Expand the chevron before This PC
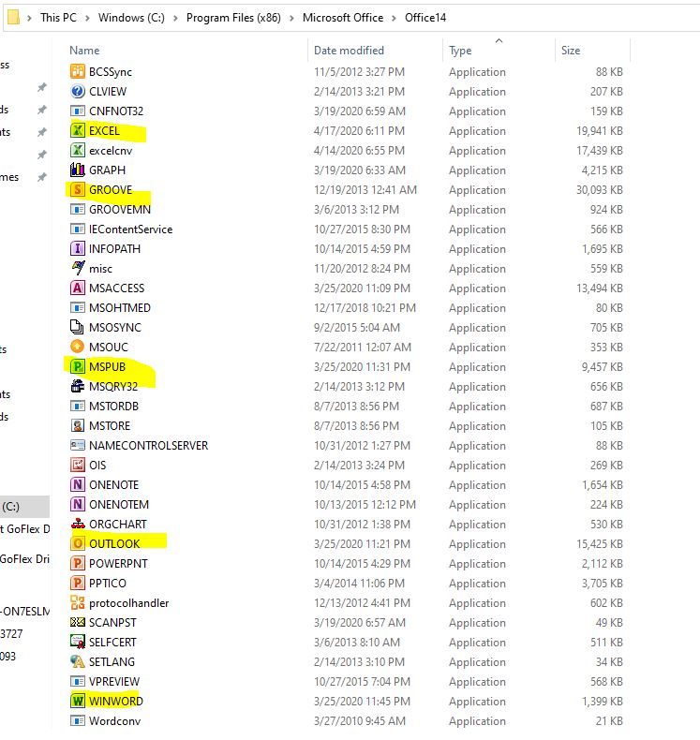 29,18
